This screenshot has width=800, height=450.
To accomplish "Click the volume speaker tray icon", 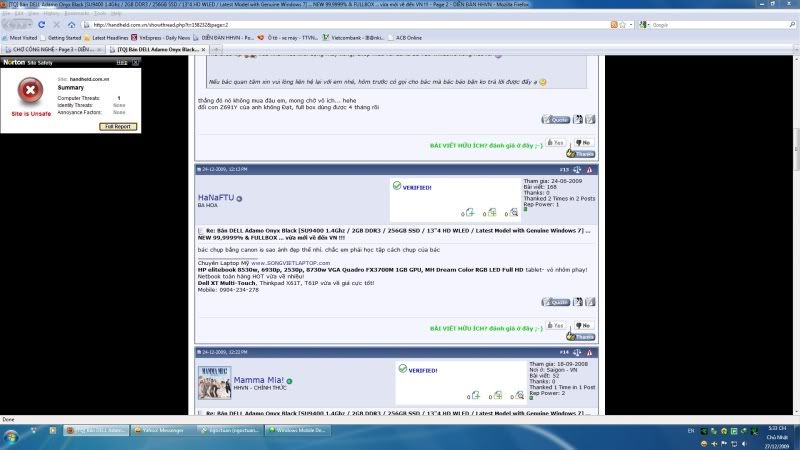I will point(745,444).
